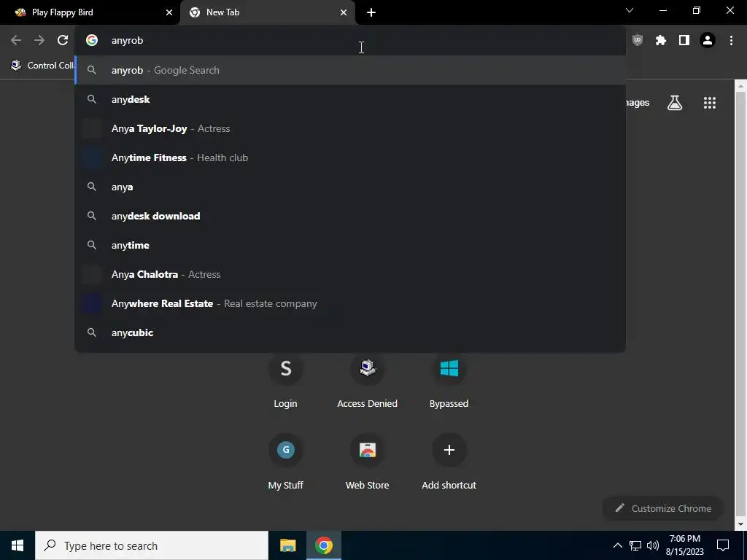Open the uBlock shield extension icon
The width and height of the screenshot is (747, 560).
coord(638,41)
